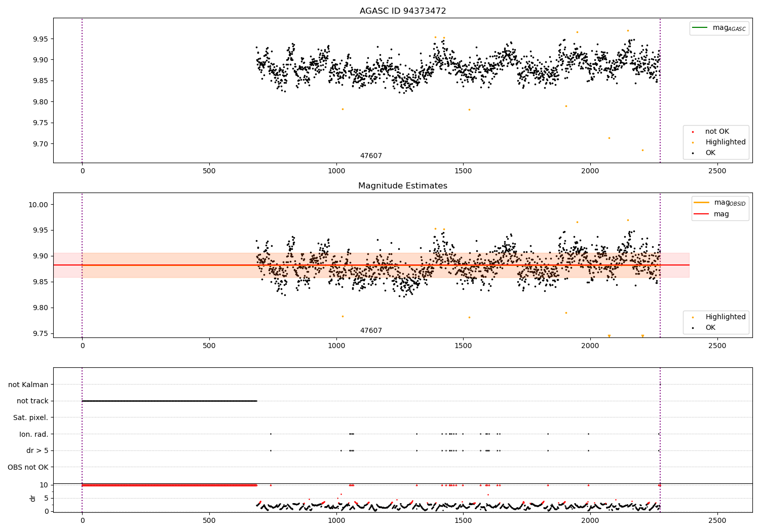Click the 'Magnitude Estimates' plot title

(403, 186)
